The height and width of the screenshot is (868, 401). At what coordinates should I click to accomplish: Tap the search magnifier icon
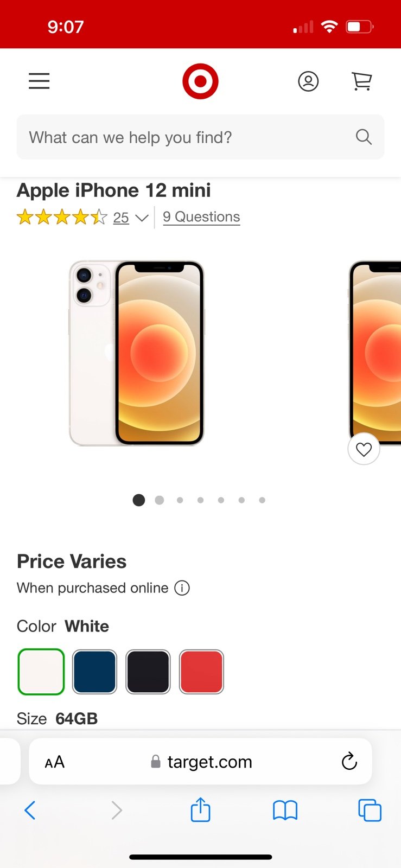coord(364,137)
